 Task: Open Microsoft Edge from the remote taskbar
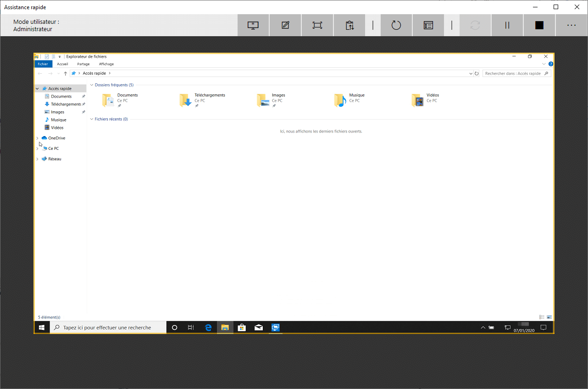[208, 328]
